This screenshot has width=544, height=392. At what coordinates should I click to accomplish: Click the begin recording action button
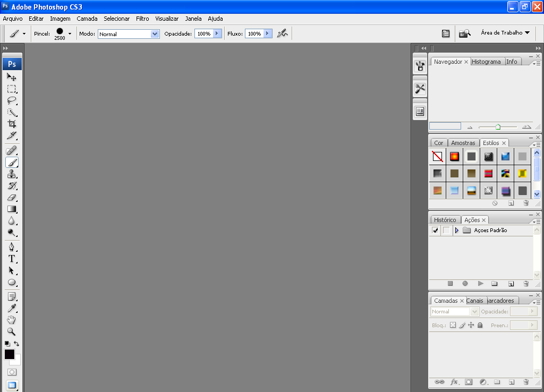click(465, 284)
